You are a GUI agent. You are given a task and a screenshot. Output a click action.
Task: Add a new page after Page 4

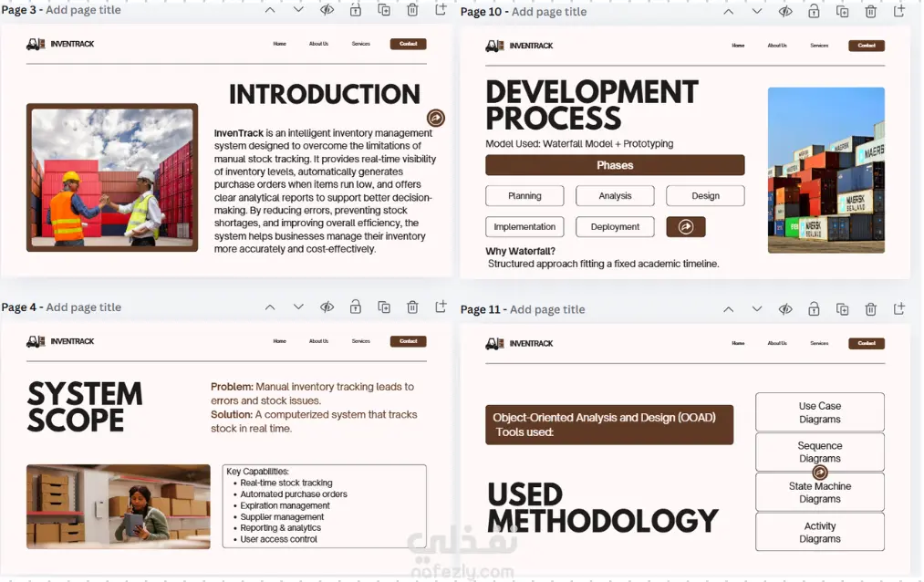pyautogui.click(x=441, y=307)
